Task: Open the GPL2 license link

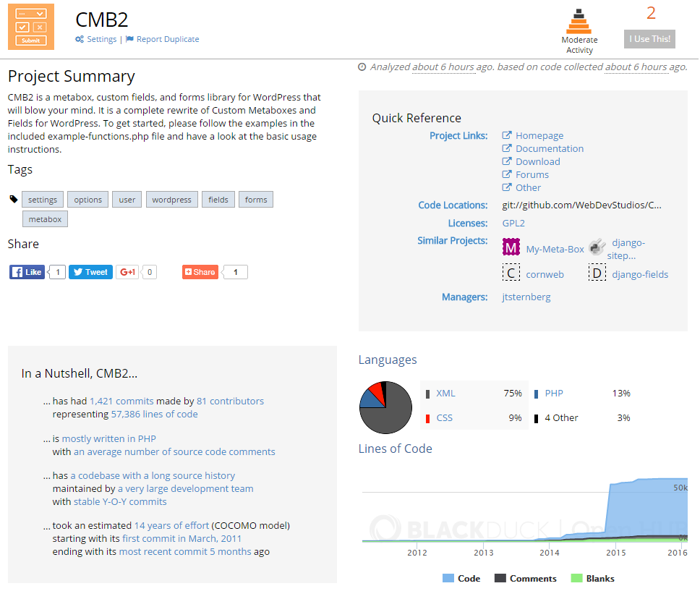Action: point(513,223)
